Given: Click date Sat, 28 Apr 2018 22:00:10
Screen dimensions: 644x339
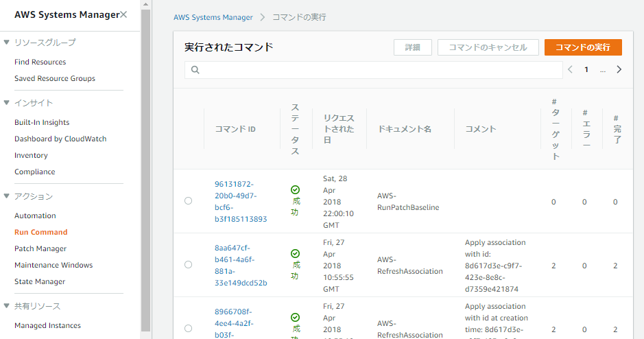Looking at the screenshot, I should [338, 202].
